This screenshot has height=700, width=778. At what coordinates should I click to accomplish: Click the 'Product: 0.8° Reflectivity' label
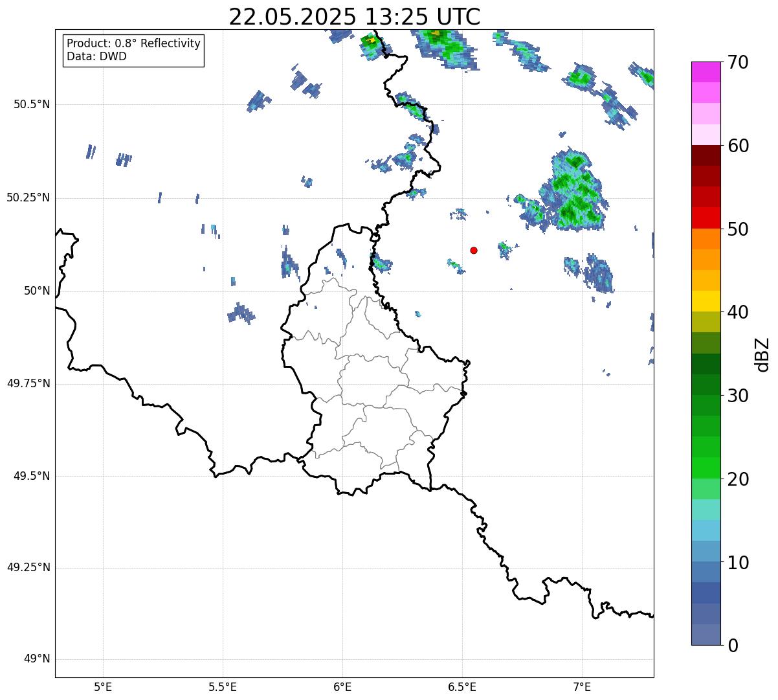(134, 43)
